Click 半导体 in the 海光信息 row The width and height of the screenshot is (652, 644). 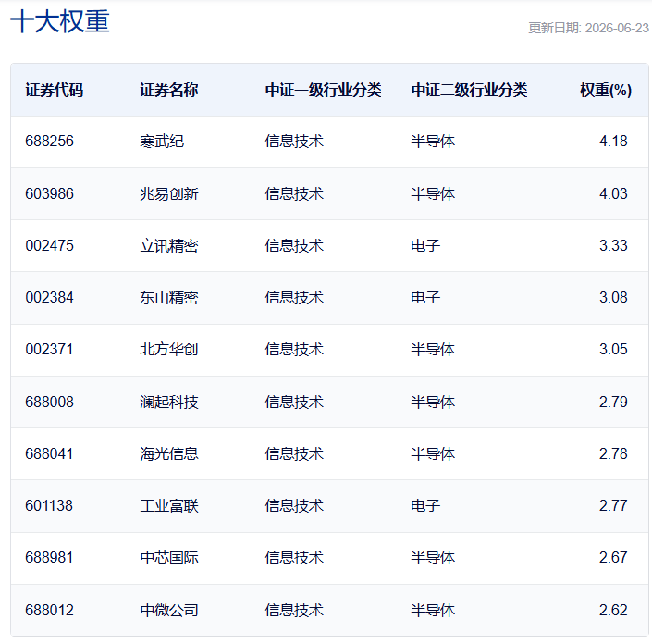(433, 454)
